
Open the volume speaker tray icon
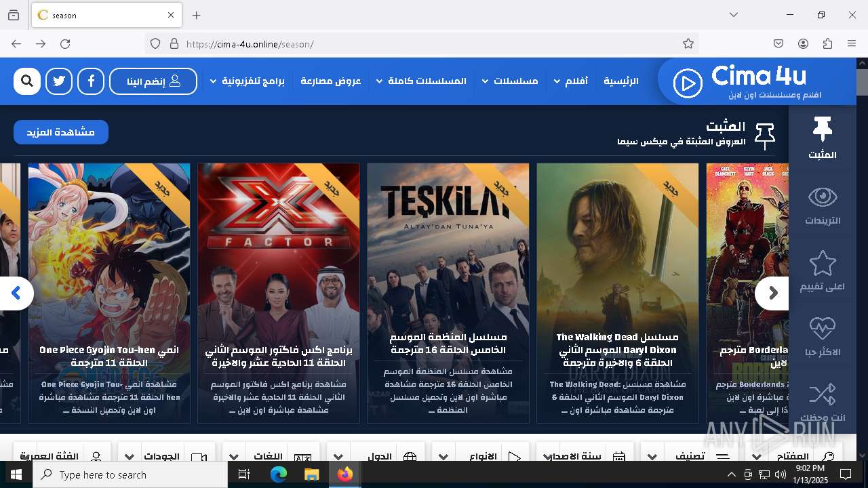781,474
